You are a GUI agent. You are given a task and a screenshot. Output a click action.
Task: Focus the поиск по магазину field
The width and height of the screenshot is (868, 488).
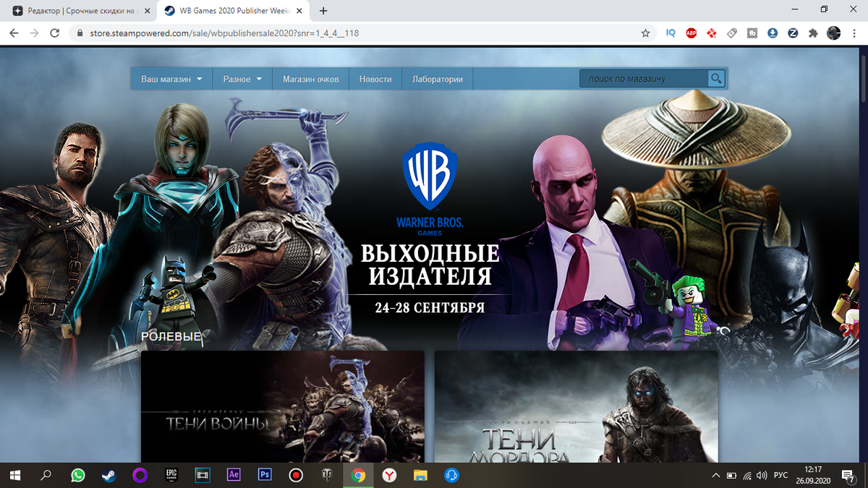click(644, 79)
